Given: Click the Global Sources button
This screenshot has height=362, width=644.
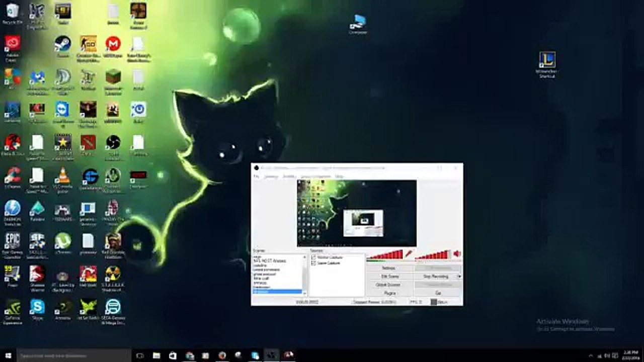Looking at the screenshot, I should point(388,285).
